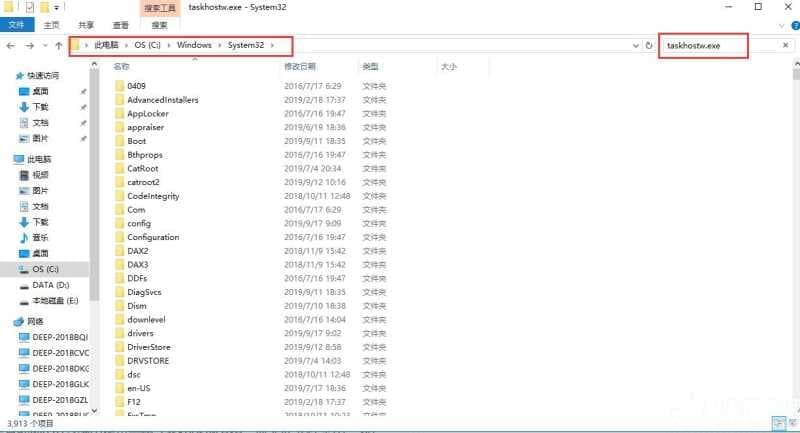Select 网络 in the navigation pane
Viewport: 800px width, 433px height.
click(35, 321)
